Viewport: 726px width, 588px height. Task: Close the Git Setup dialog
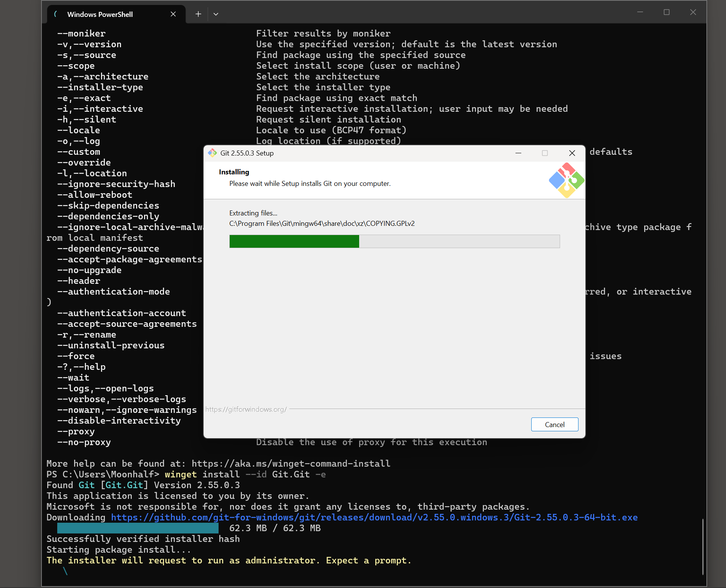point(572,153)
